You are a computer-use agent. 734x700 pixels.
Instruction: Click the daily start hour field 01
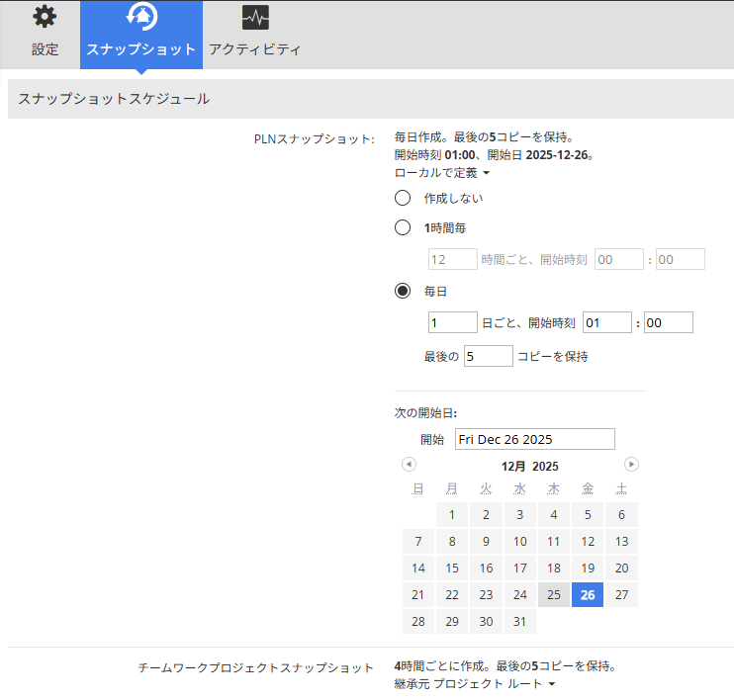[x=607, y=322]
